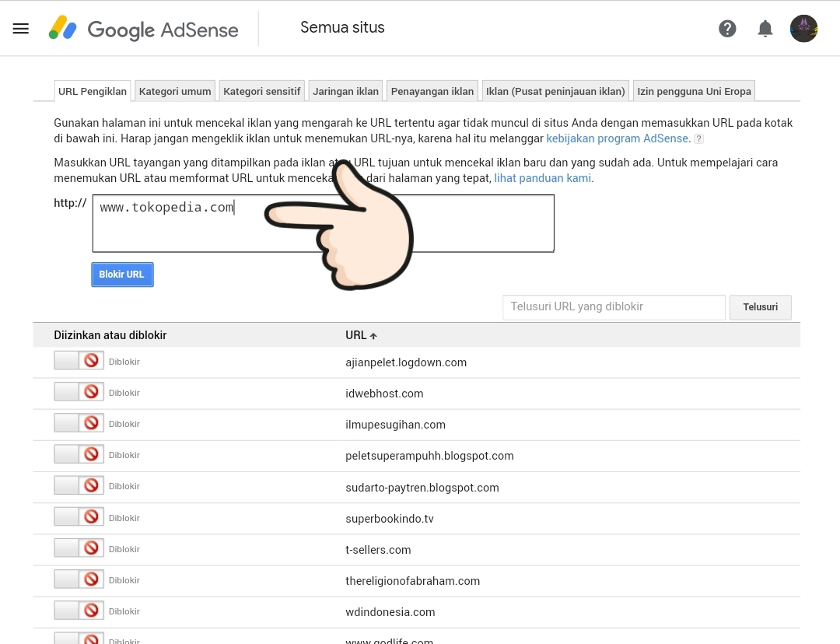This screenshot has width=840, height=644.
Task: Open the account profile avatar
Action: tap(803, 29)
